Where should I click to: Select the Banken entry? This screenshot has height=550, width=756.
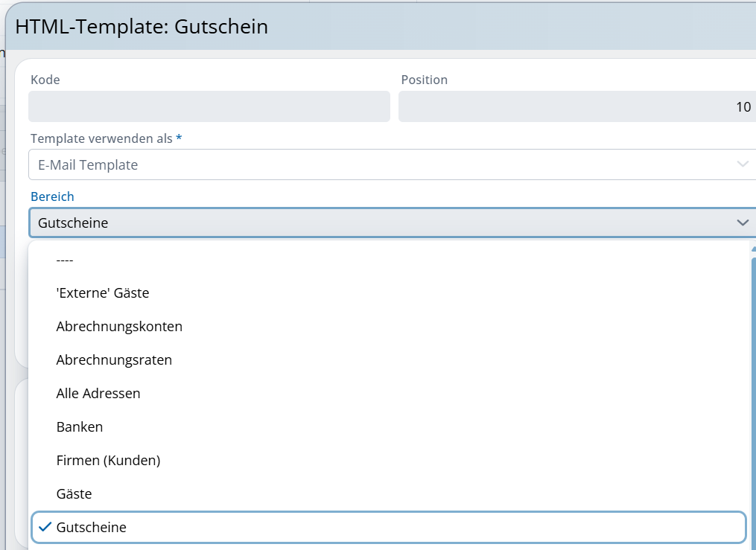click(x=80, y=427)
